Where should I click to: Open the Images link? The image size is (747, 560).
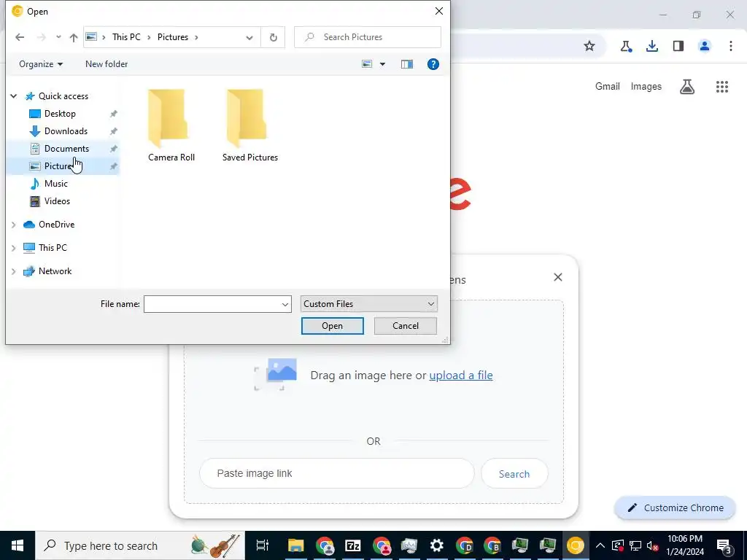coord(646,86)
